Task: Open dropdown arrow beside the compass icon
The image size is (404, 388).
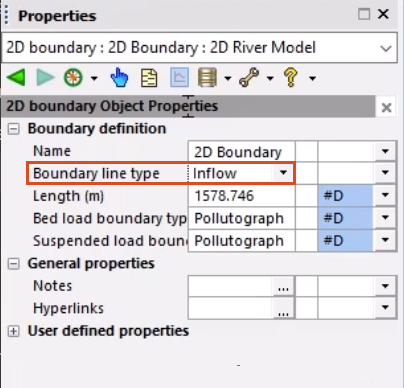Action: 94,79
